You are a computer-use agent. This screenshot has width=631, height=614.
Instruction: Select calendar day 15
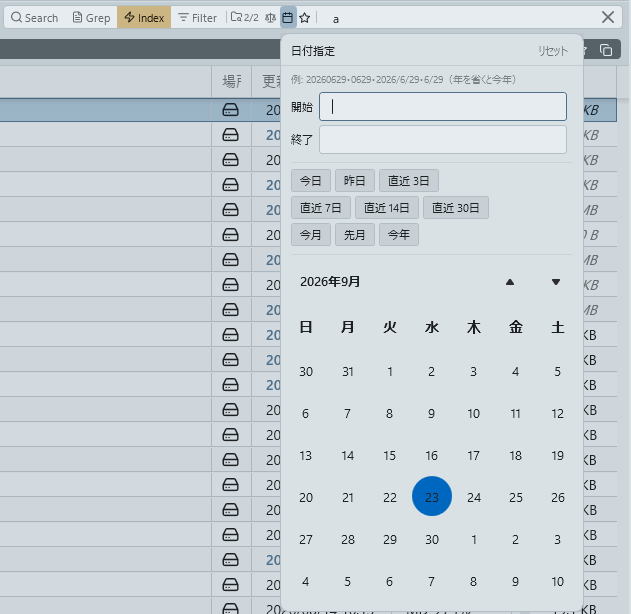(x=390, y=455)
